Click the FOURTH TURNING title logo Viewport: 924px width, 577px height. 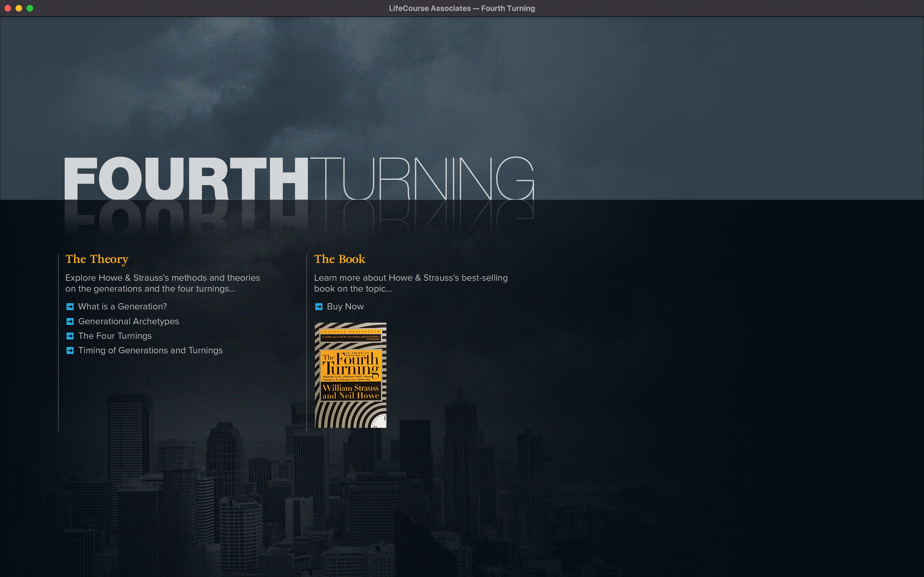click(299, 178)
